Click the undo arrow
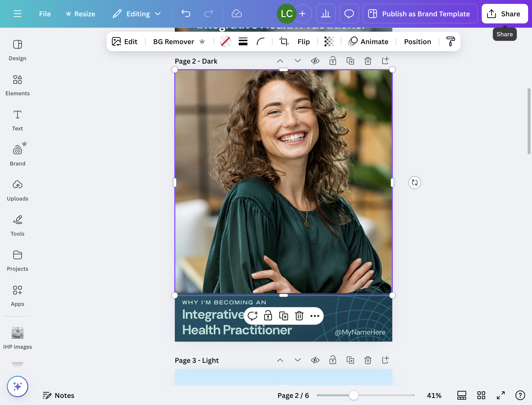532x405 pixels. [x=186, y=14]
